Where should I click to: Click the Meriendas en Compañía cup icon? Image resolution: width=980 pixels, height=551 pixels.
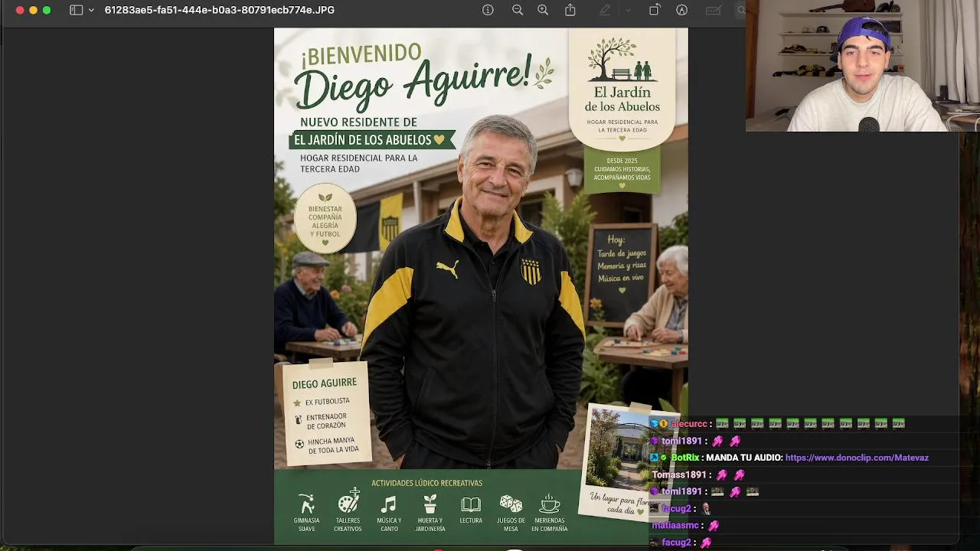pyautogui.click(x=550, y=504)
